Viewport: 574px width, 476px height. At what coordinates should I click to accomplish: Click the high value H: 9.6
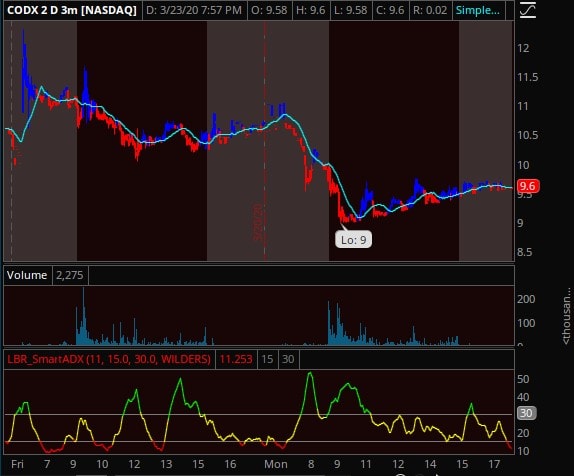coord(310,10)
